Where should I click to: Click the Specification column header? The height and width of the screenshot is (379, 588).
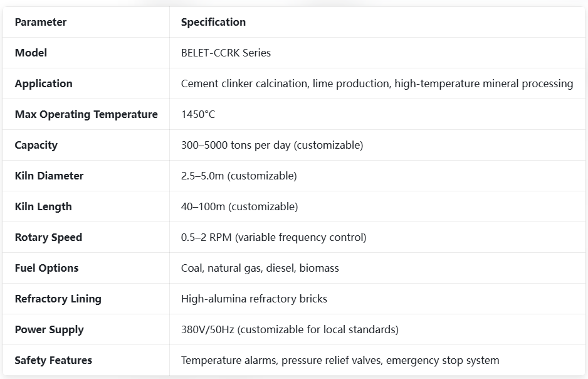[x=213, y=22]
